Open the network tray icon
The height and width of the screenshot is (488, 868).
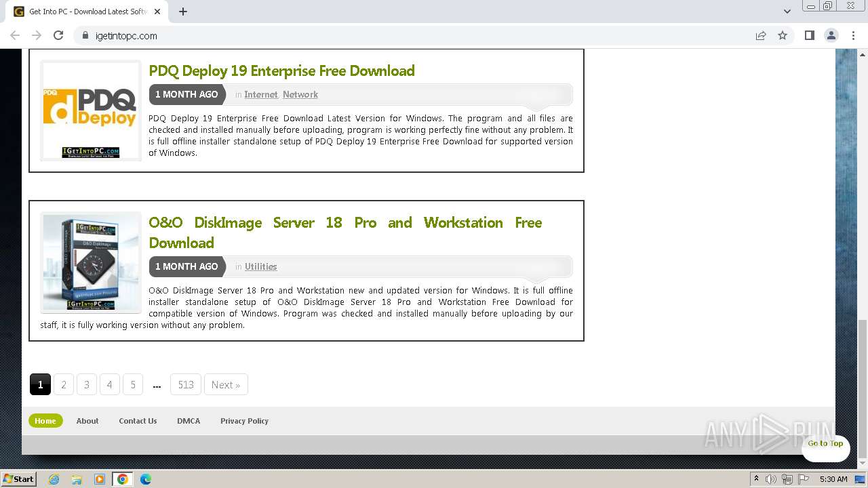point(787,479)
